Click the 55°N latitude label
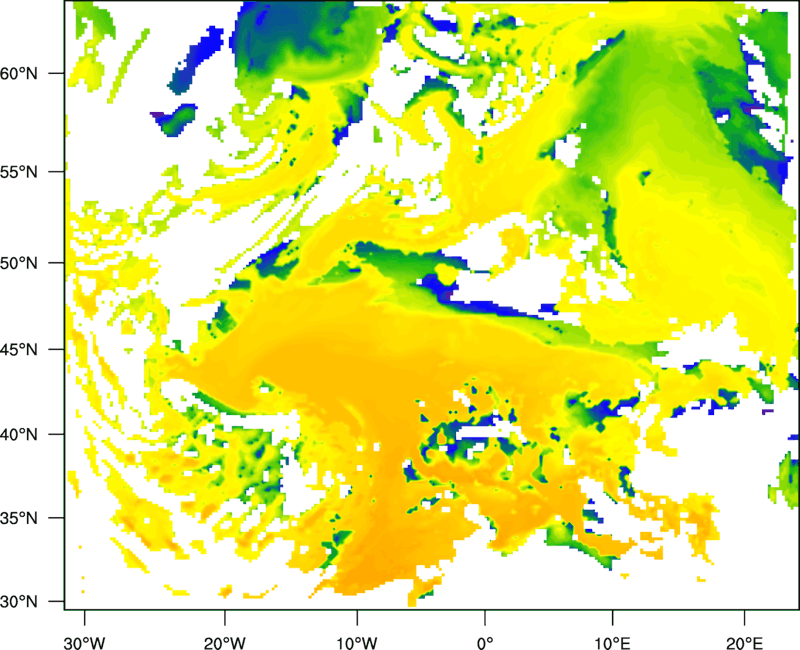Viewport: 800px width, 650px height. tap(19, 172)
